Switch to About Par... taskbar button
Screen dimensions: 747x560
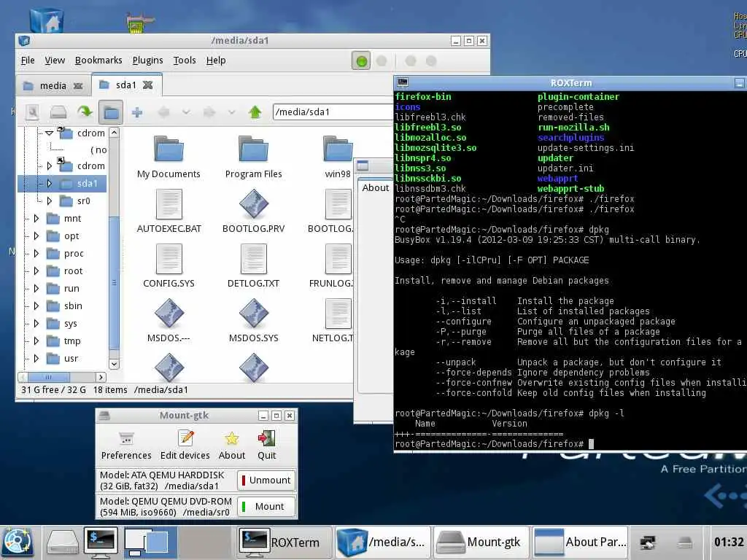point(580,542)
